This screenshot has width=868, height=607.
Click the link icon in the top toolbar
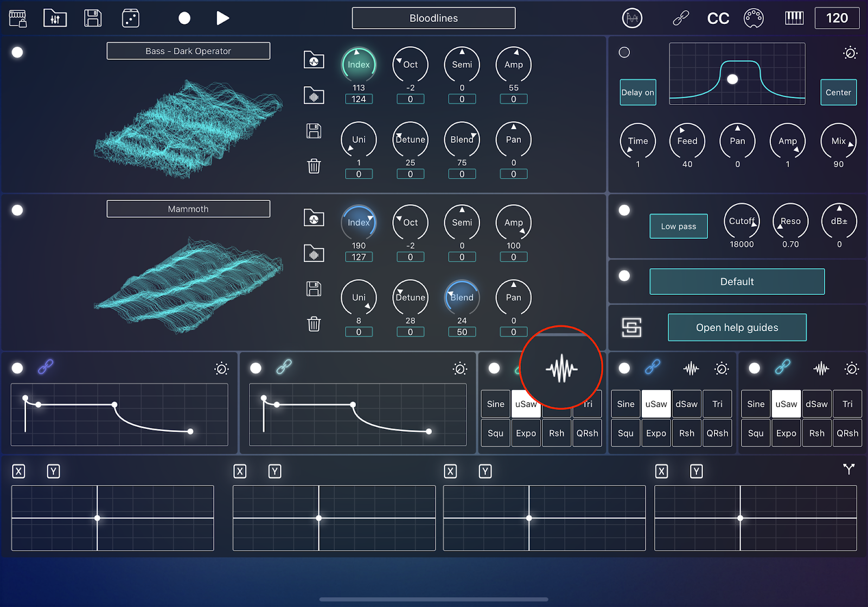[x=680, y=18]
